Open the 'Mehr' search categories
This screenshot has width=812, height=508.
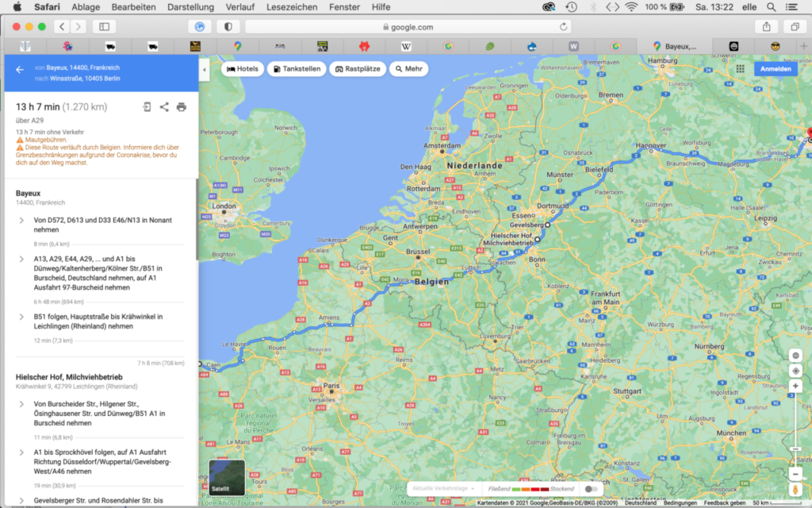point(408,69)
